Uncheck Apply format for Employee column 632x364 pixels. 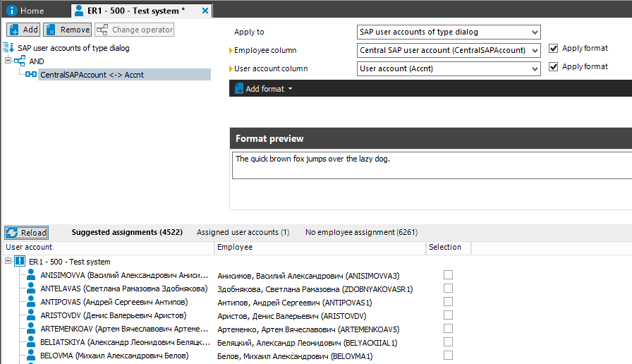point(554,49)
